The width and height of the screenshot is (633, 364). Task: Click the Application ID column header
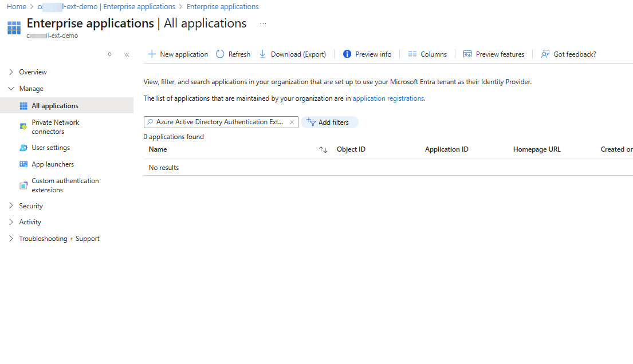[x=447, y=149]
